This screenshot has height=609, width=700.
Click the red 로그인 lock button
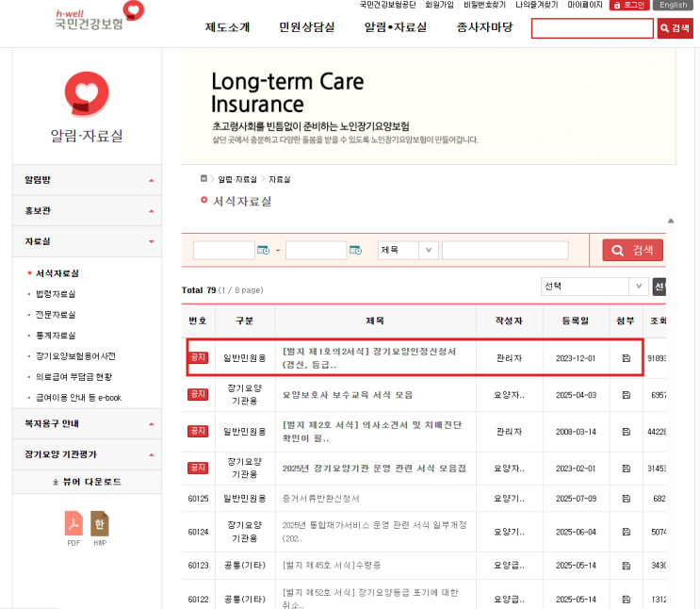[629, 5]
